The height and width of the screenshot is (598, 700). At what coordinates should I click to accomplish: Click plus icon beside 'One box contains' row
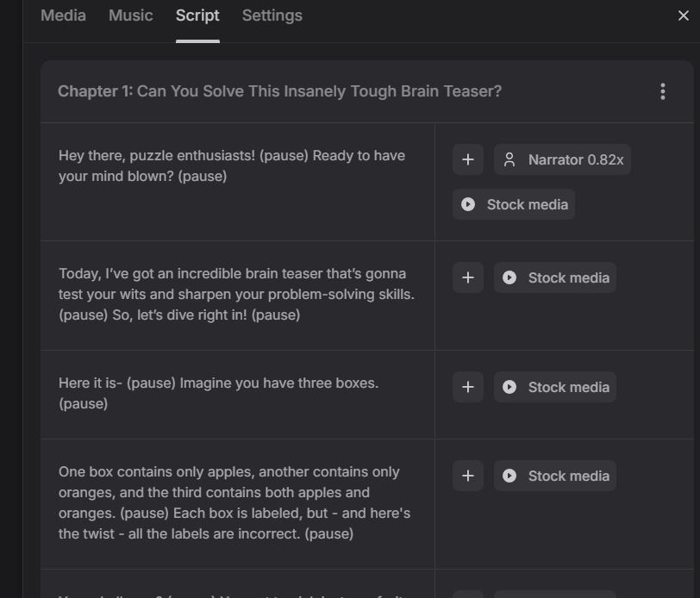point(468,476)
